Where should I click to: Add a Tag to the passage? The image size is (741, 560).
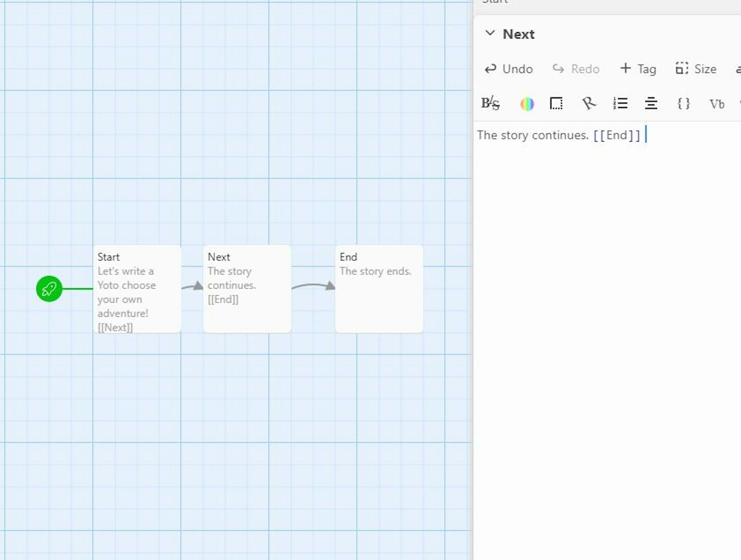(638, 69)
